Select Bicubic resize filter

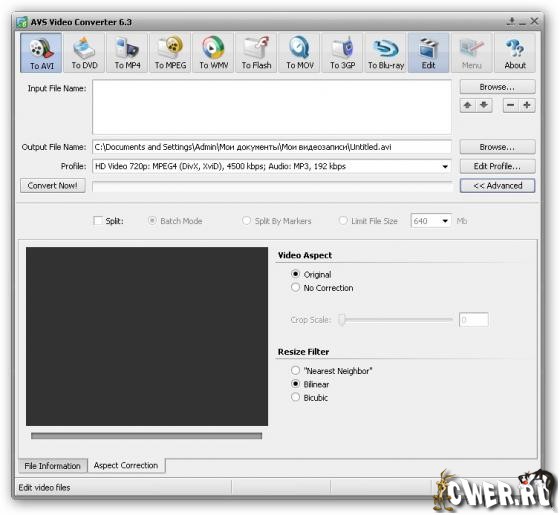[x=295, y=397]
